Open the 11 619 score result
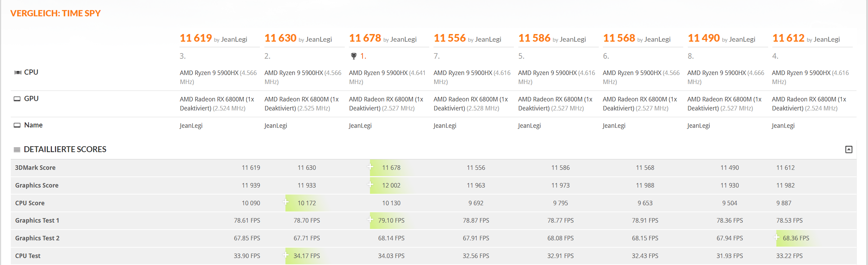The width and height of the screenshot is (868, 265). (x=196, y=38)
